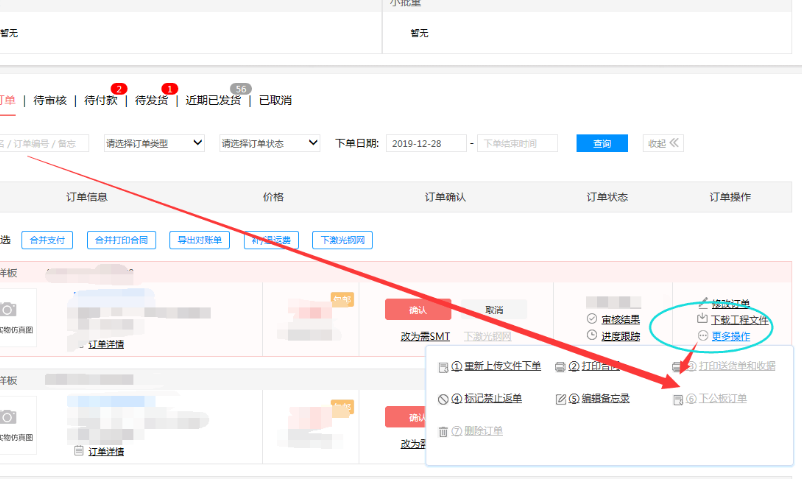Click the 下单结束时间 end date field
Image resolution: width=802 pixels, height=479 pixels.
coord(517,143)
